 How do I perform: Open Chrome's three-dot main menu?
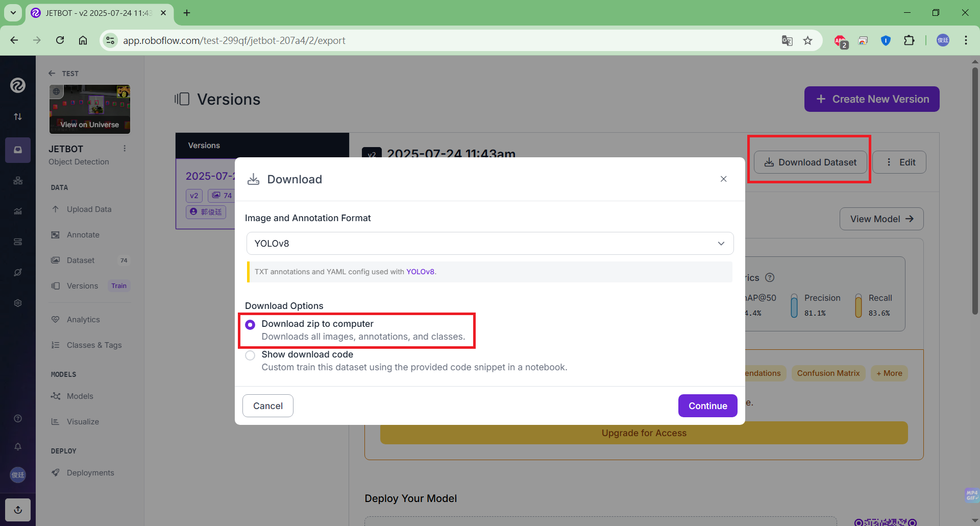click(x=966, y=40)
